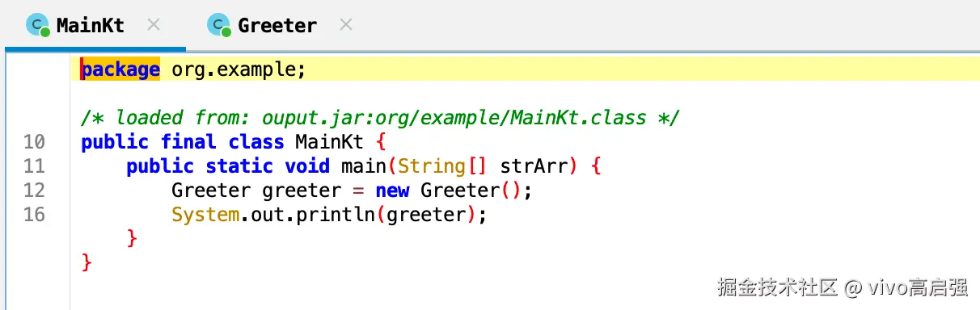Screen dimensions: 980x310
Task: Click the 'final' keyword
Action: pos(188,142)
